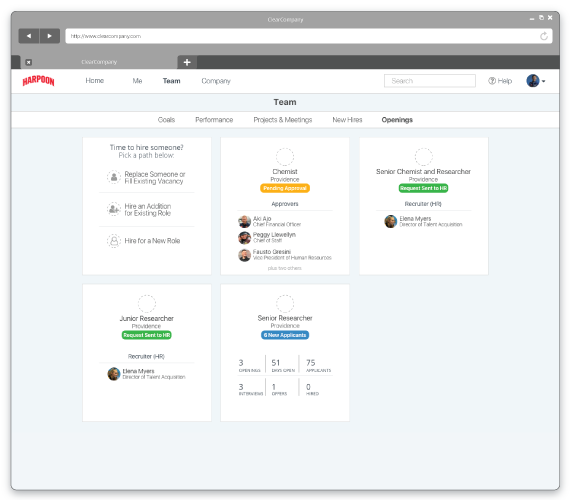Open Elena Myers avatar in Junior Researcher card

point(114,374)
